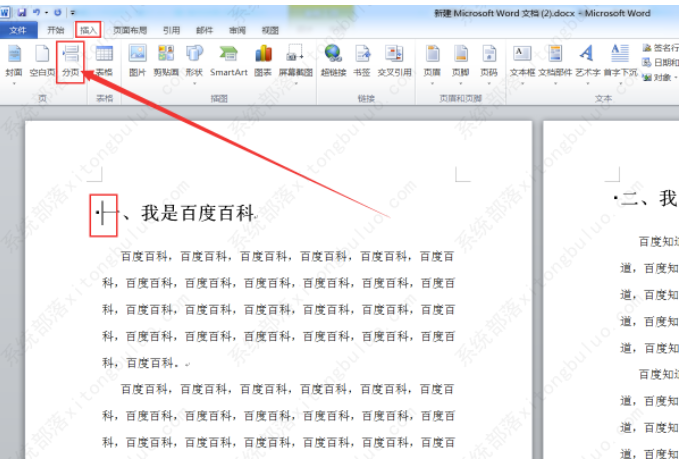Go to the 页面布局 tab
This screenshot has width=682, height=461.
[130, 30]
